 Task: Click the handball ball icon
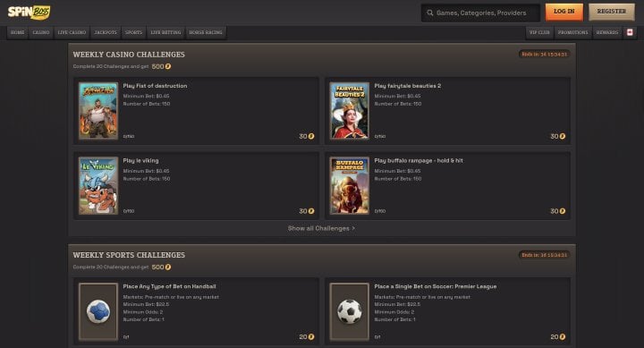pyautogui.click(x=98, y=311)
